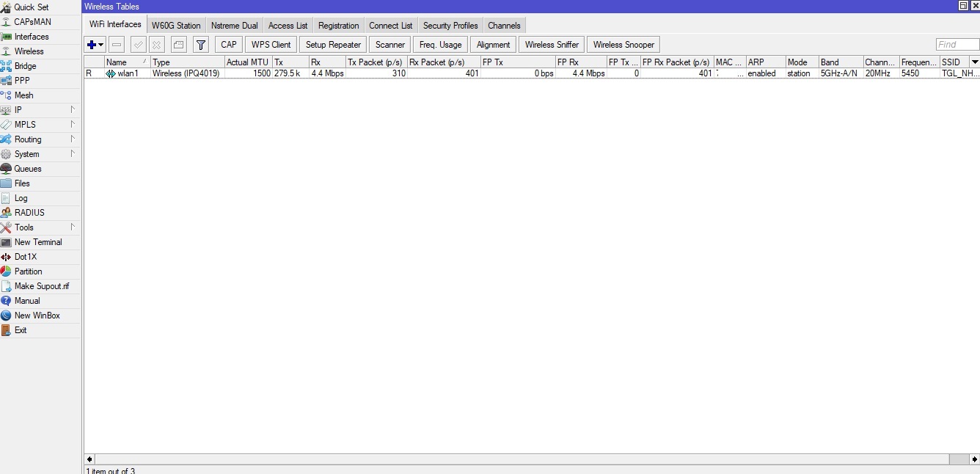The image size is (980, 474).
Task: Open Queues menu icon
Action: [x=6, y=169]
